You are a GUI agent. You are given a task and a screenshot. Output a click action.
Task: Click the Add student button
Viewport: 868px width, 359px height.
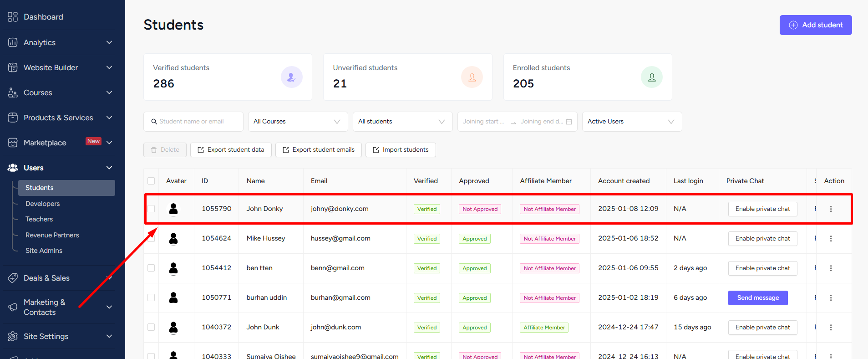click(x=816, y=25)
